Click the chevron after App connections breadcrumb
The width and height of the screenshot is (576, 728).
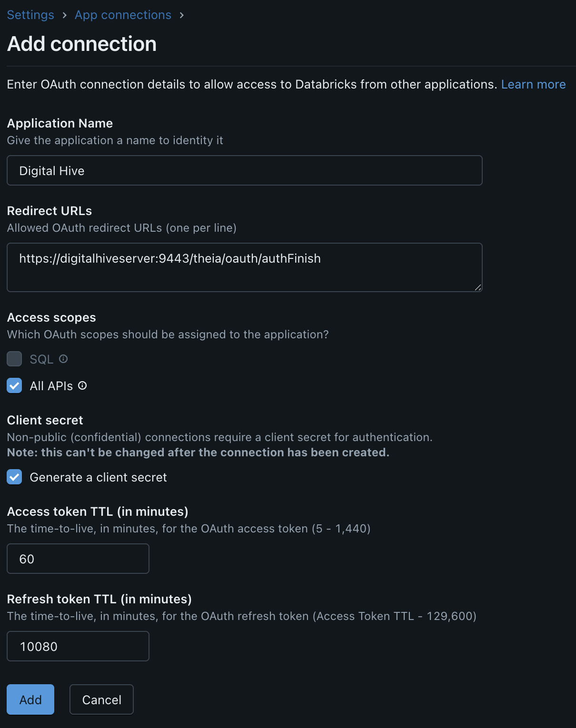click(x=182, y=15)
